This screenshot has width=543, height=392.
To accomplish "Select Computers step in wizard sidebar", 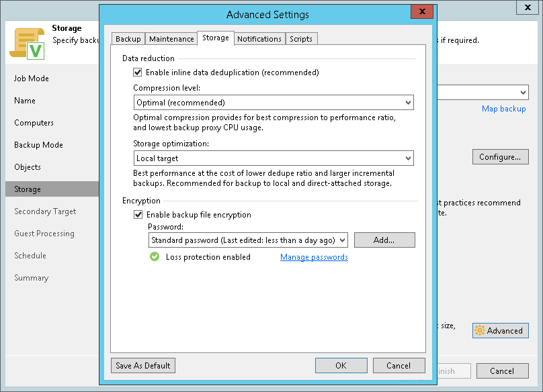I will point(34,123).
